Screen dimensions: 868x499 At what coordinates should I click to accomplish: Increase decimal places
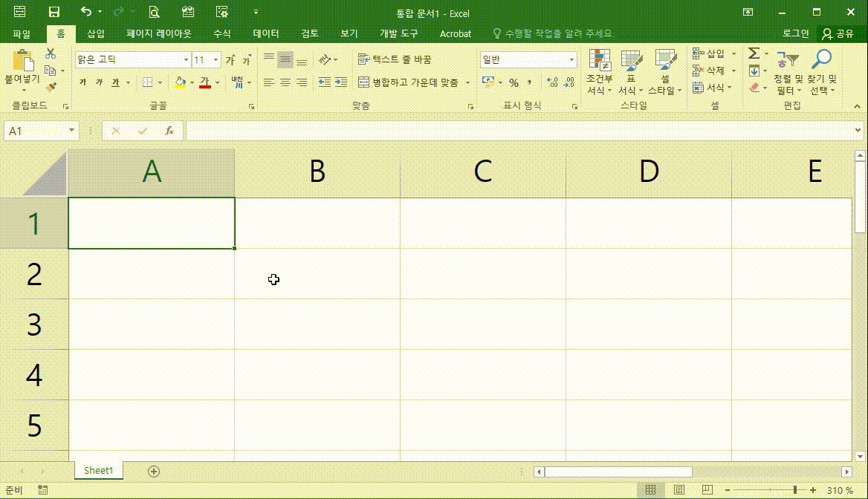[552, 82]
